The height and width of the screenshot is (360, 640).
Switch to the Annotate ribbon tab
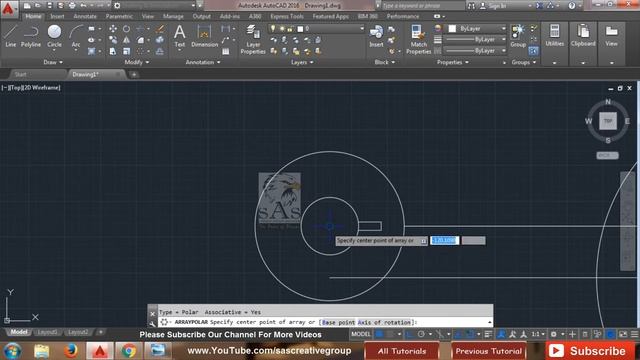click(x=85, y=16)
